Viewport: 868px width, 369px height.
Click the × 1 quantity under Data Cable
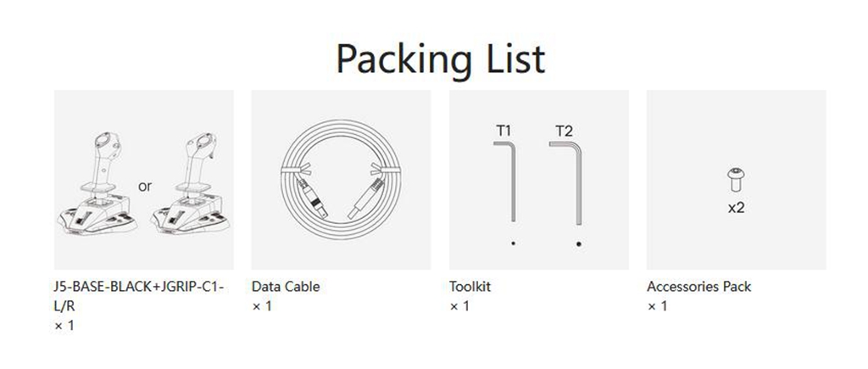click(x=262, y=306)
